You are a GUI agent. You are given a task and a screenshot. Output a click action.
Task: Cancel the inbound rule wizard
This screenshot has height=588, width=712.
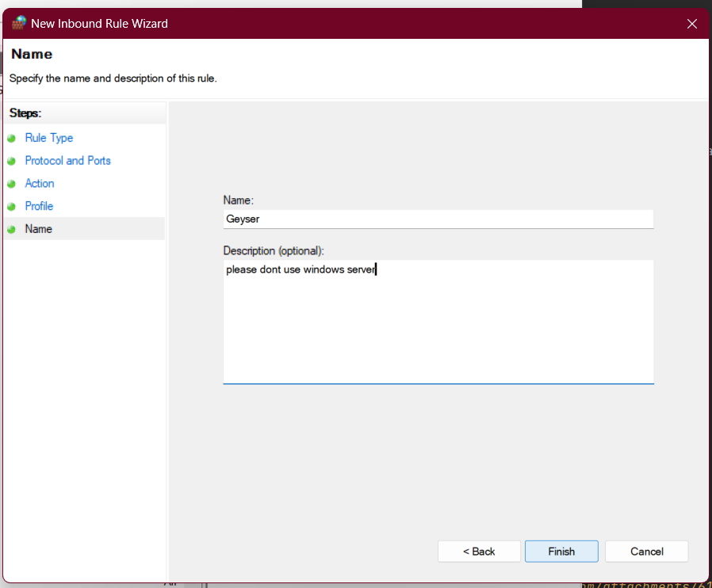[646, 552]
